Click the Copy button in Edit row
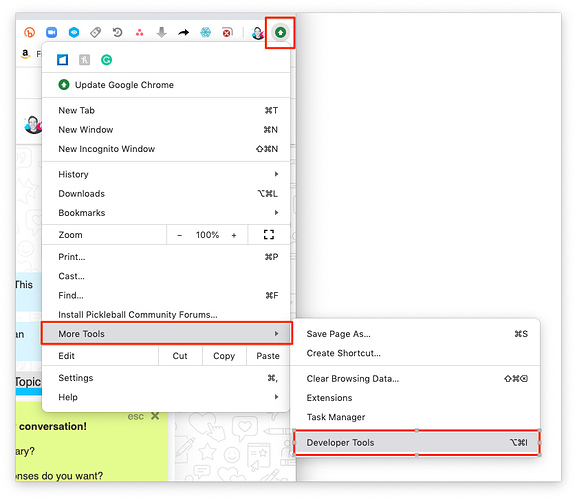The height and width of the screenshot is (500, 577). click(224, 356)
